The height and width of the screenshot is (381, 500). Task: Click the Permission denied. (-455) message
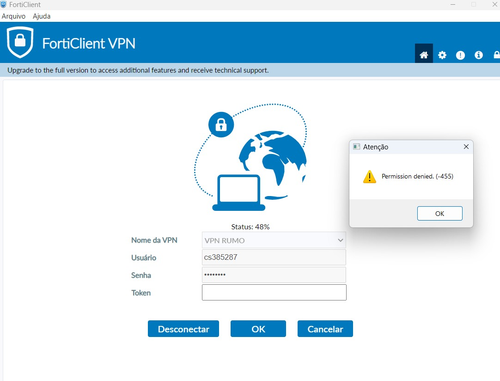point(417,176)
